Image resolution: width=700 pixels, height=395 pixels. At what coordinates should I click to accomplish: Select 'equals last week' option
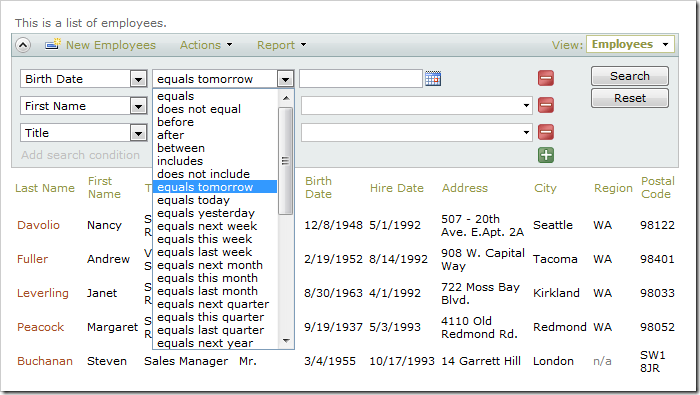[215, 252]
